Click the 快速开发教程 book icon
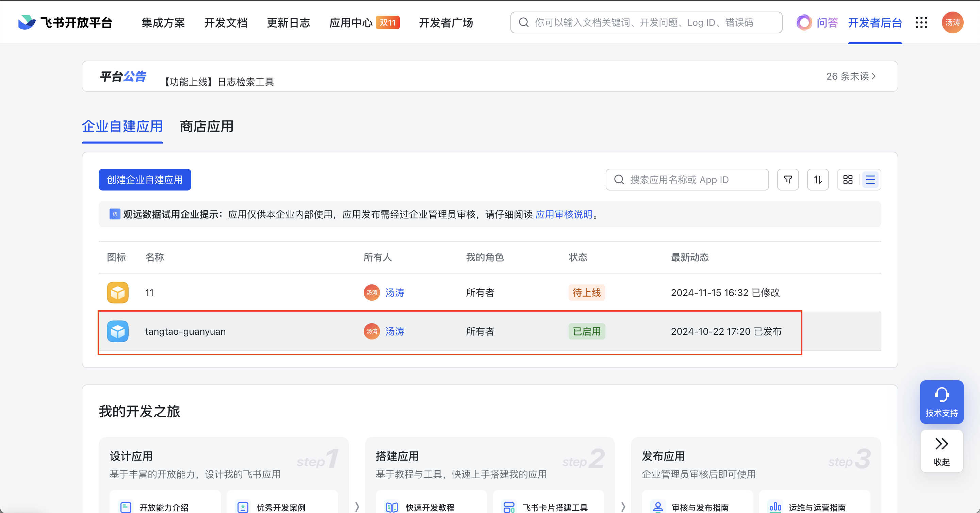This screenshot has height=513, width=980. tap(392, 507)
